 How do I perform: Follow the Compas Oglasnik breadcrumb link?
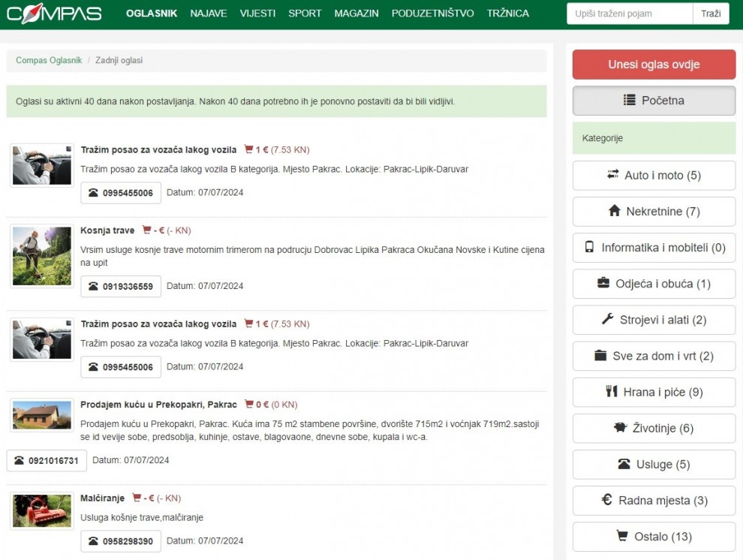click(49, 60)
